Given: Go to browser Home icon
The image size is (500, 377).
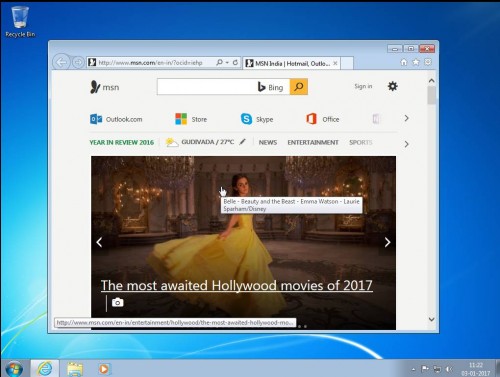Looking at the screenshot, I should [404, 62].
